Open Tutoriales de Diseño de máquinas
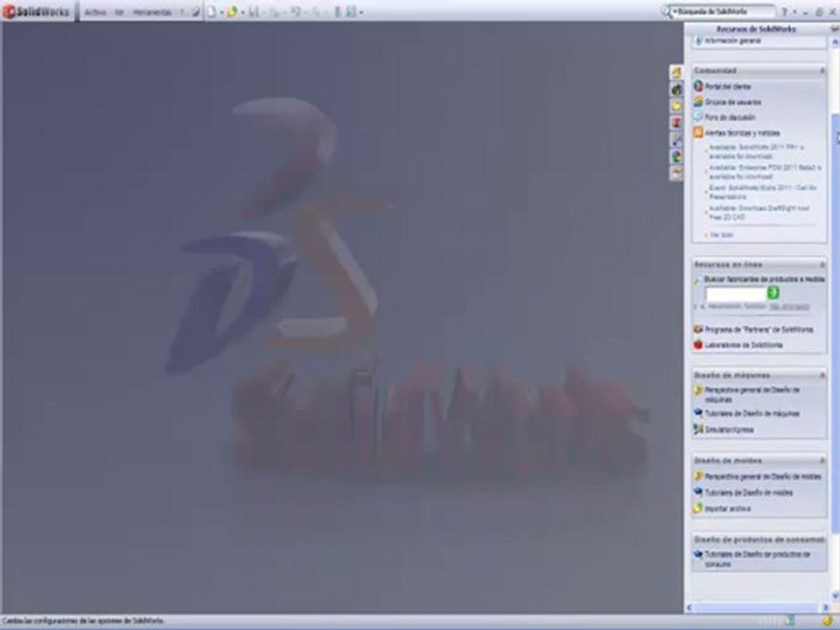 pyautogui.click(x=752, y=414)
